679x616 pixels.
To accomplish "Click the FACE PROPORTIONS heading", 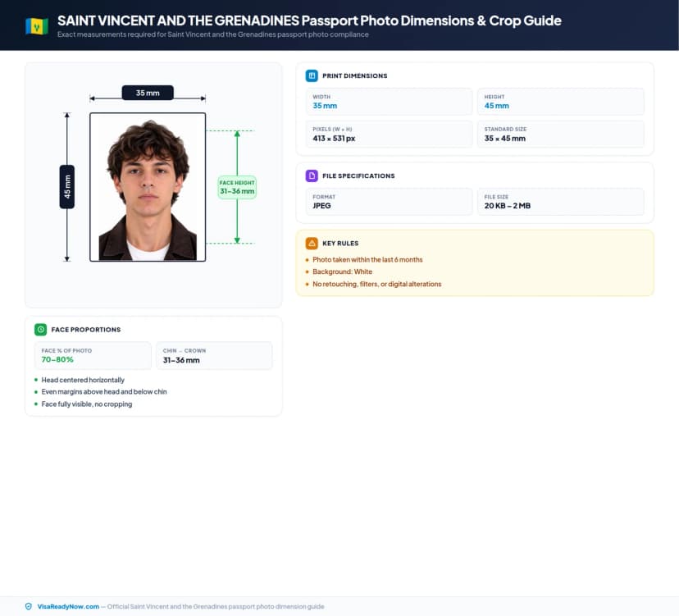I will click(x=86, y=330).
